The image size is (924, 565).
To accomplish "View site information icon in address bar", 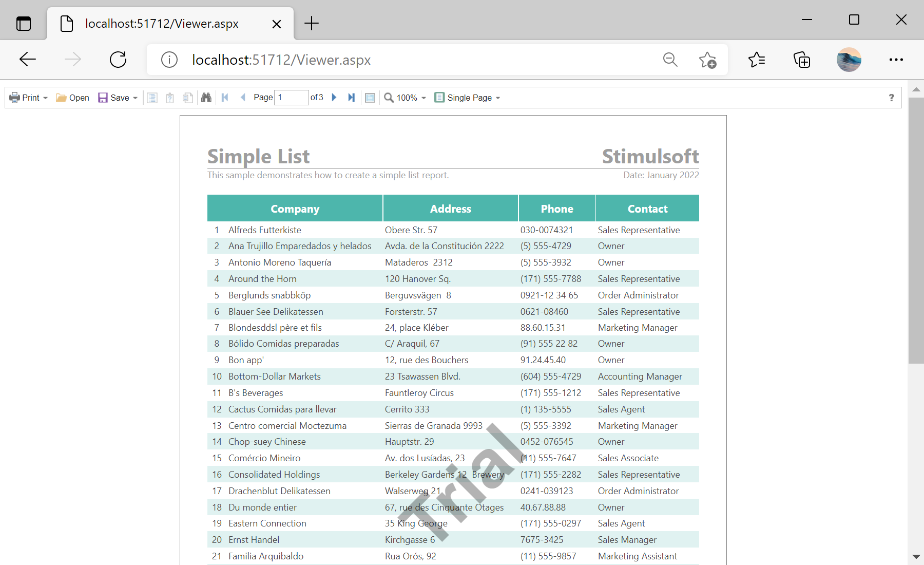I will 169,60.
